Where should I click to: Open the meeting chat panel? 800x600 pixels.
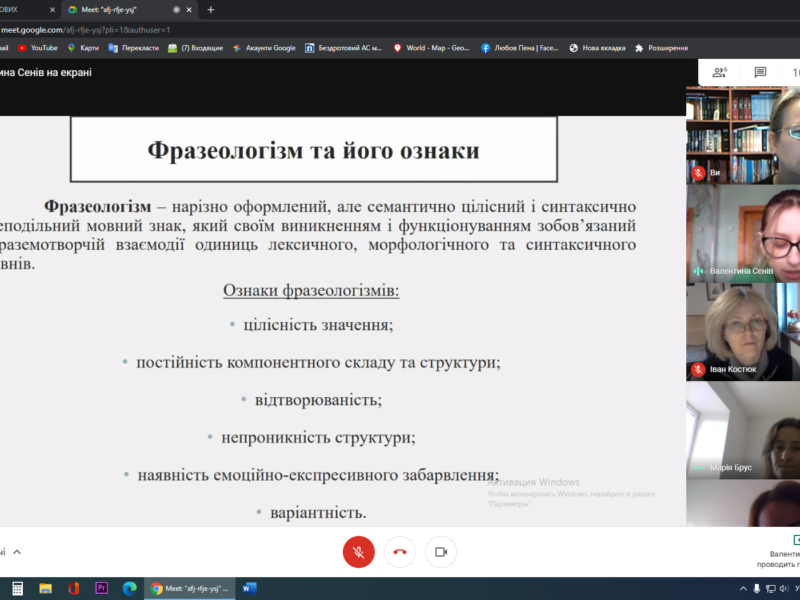click(760, 72)
